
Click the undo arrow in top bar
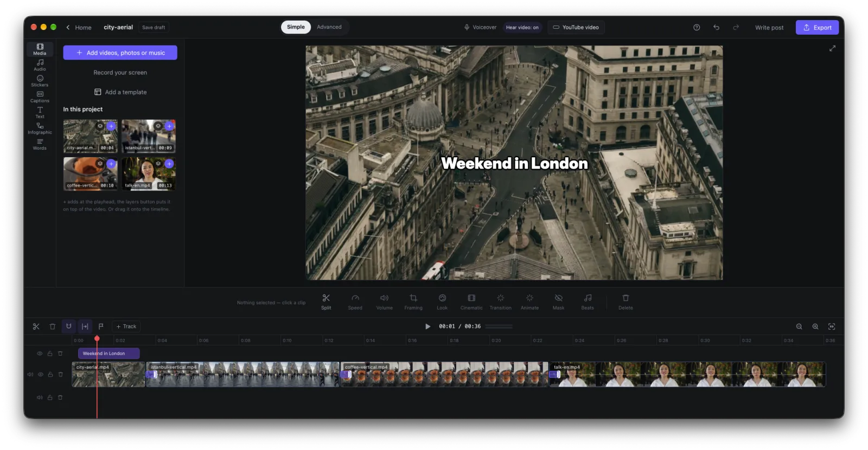click(717, 27)
